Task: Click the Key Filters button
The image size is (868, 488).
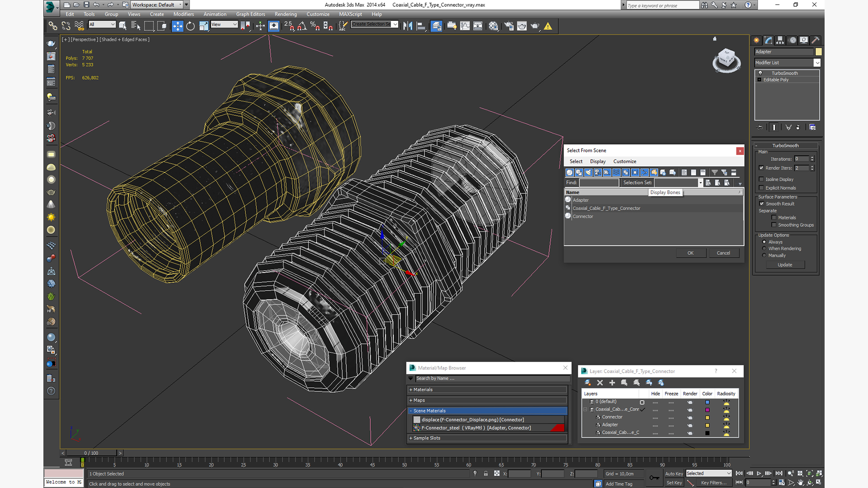Action: coord(713,483)
